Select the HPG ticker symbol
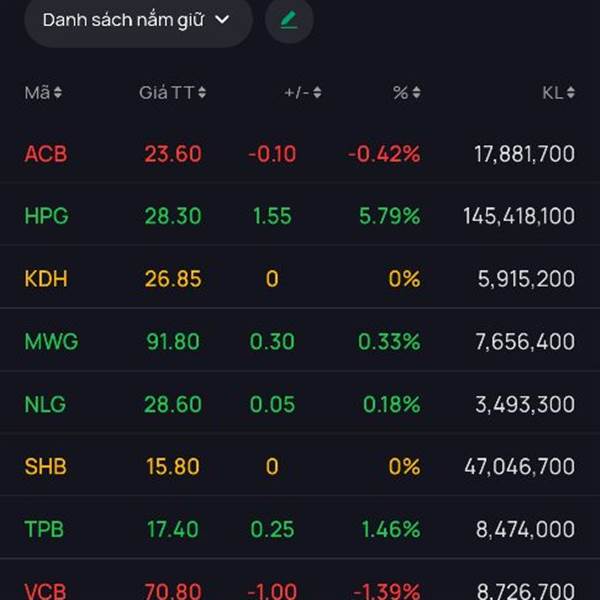Screen dimensions: 600x600 (x=46, y=216)
